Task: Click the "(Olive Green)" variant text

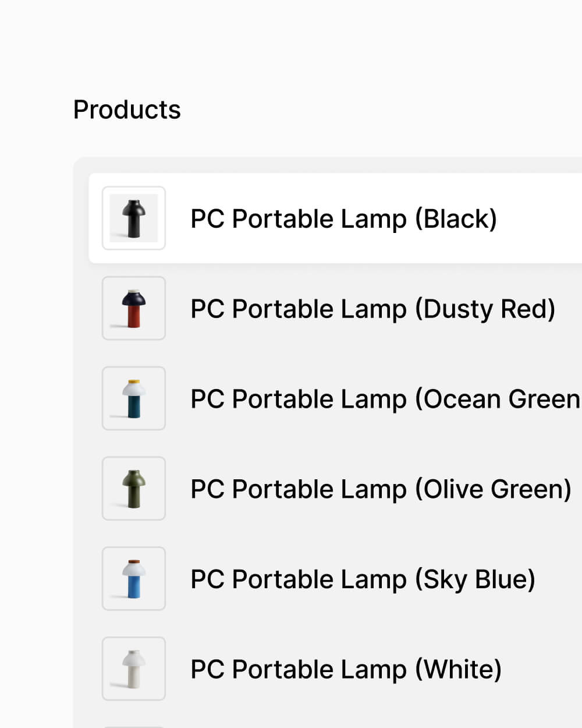Action: coord(493,489)
